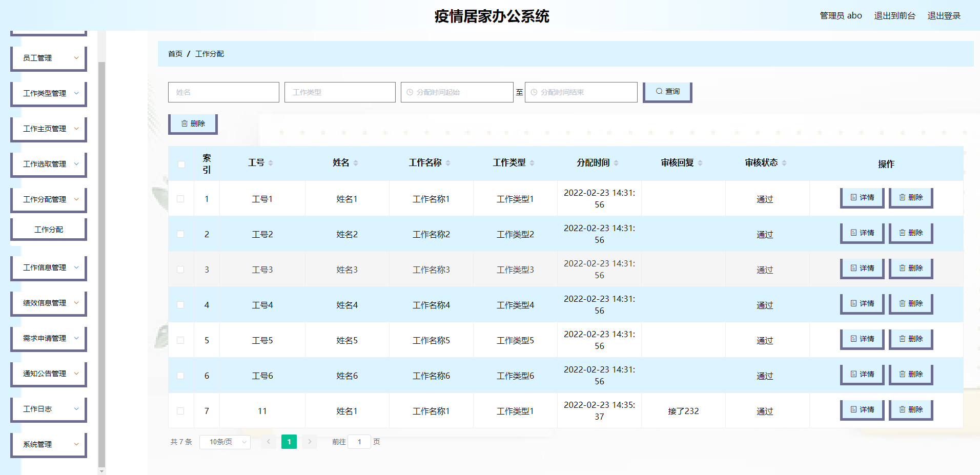This screenshot has height=475, width=980.
Task: Delete the 工号6 row
Action: tap(911, 375)
